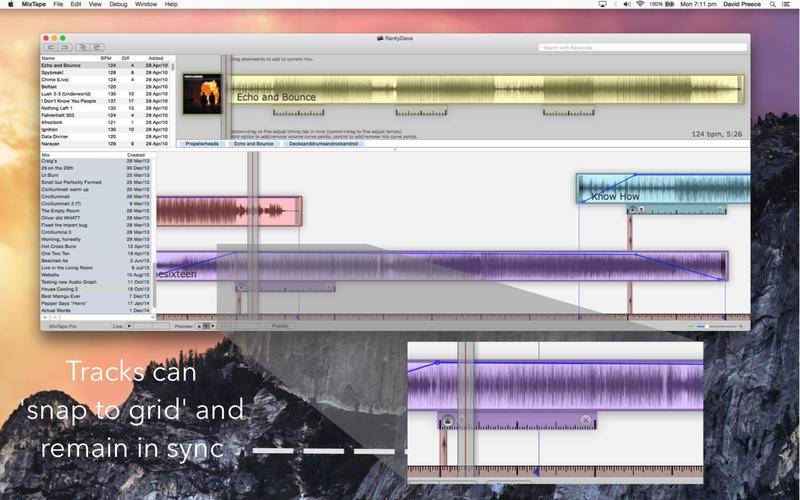Viewport: 800px width, 500px height.
Task: Click the Live play button
Action: pyautogui.click(x=129, y=326)
